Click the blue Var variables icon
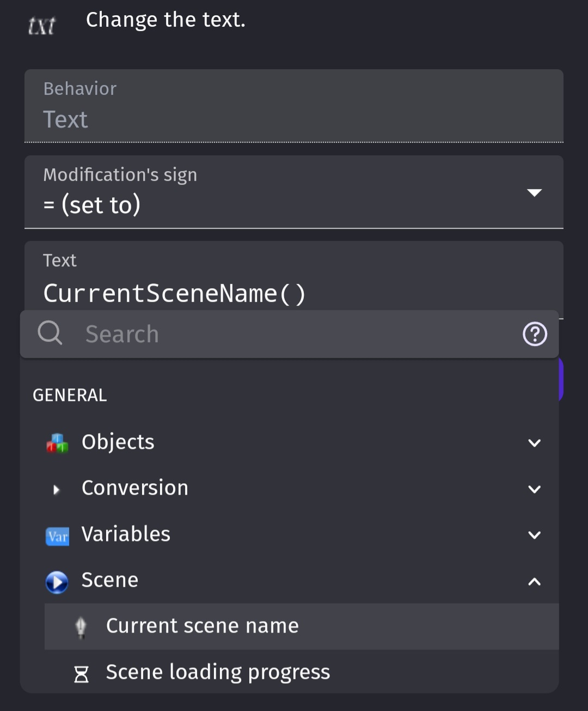This screenshot has height=711, width=588. [57, 536]
